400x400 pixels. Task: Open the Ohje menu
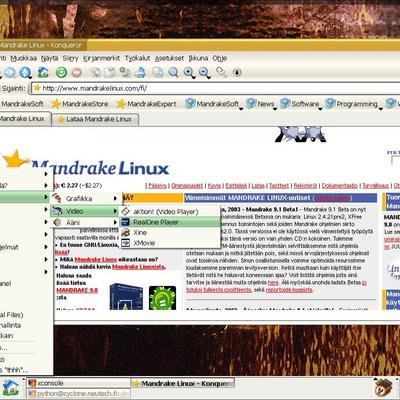click(220, 58)
